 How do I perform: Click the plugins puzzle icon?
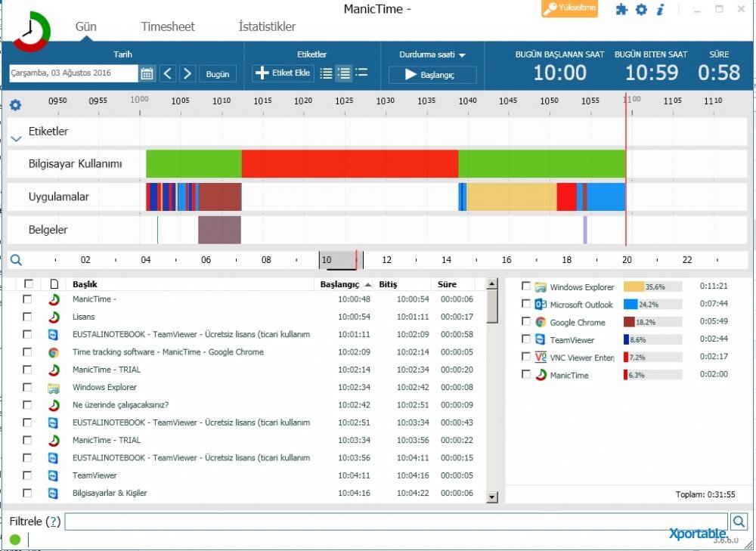[622, 9]
